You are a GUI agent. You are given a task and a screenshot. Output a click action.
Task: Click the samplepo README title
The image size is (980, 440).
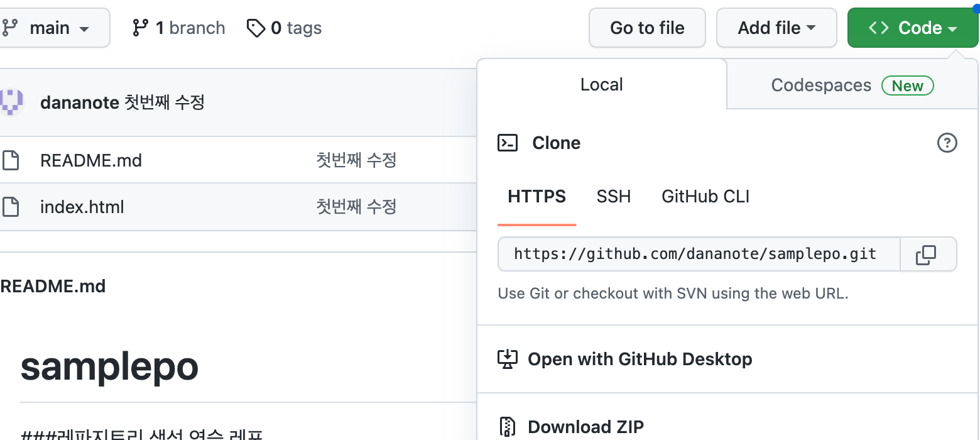point(109,367)
